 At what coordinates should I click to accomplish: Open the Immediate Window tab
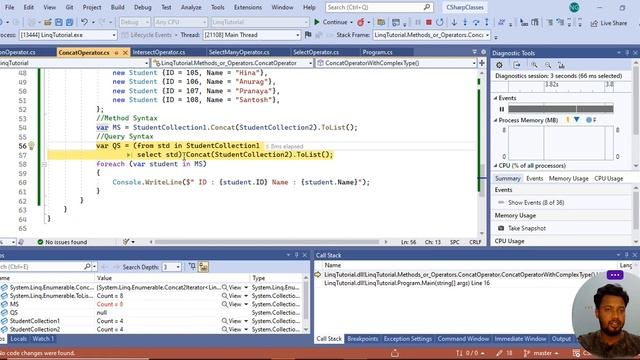click(x=520, y=339)
